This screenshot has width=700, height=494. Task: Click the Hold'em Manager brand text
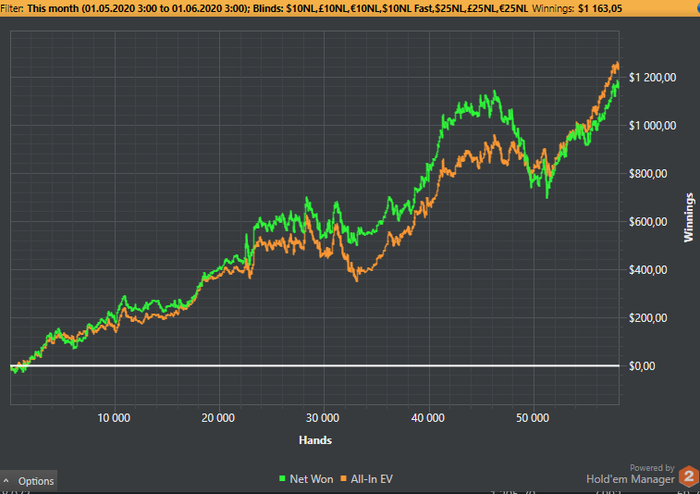630,479
